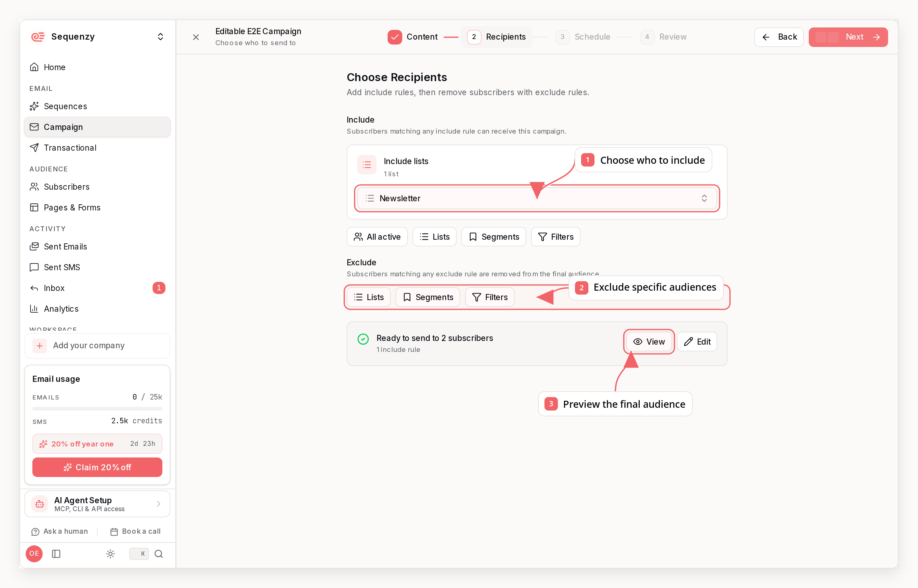Screen dimensions: 918x588
Task: Click the Include lists icon
Action: pos(367,165)
